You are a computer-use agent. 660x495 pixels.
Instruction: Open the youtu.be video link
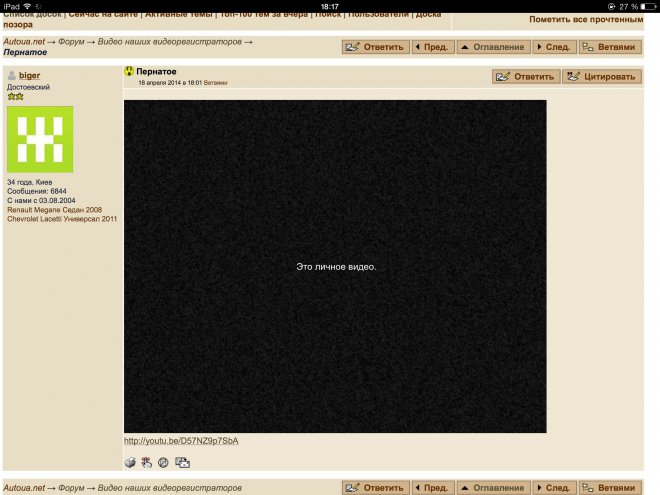tap(181, 441)
